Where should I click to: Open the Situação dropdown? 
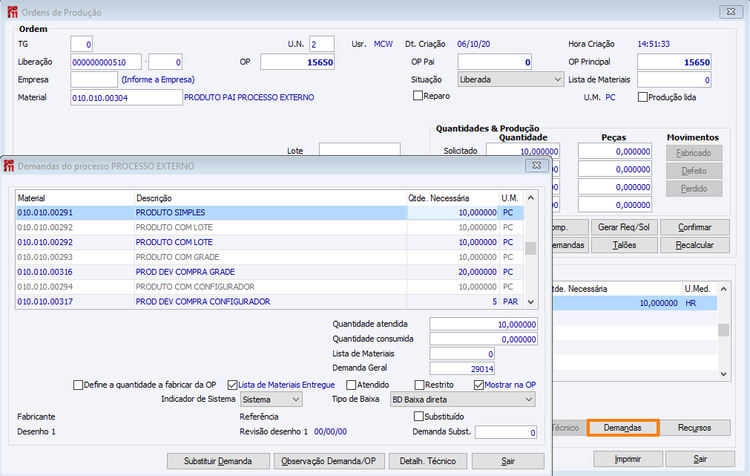510,79
